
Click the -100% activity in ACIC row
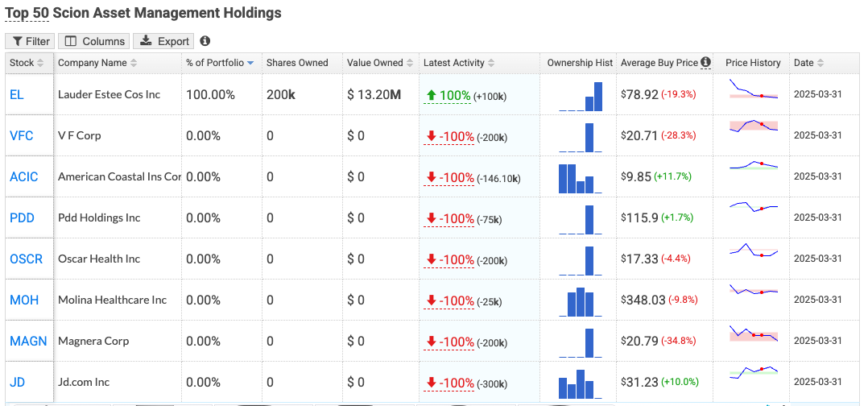449,177
